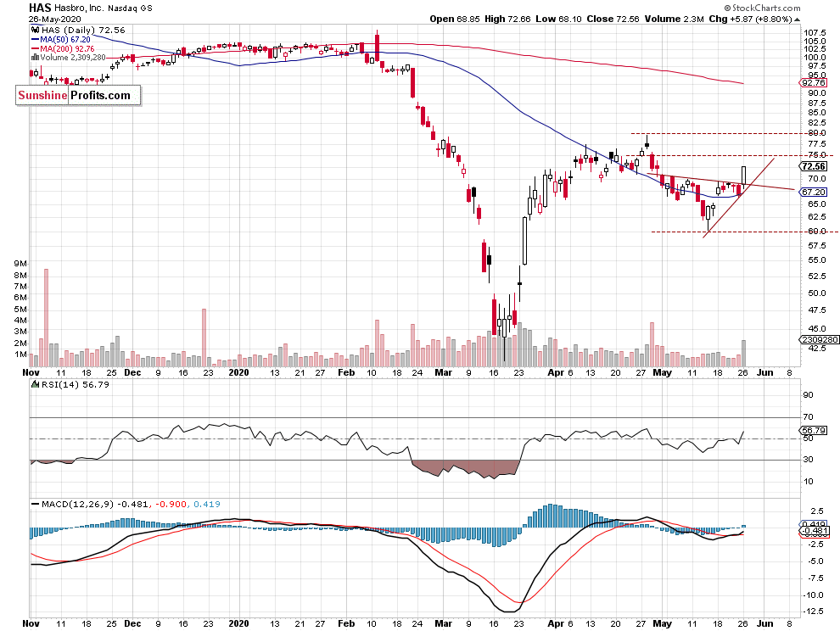Click the volume bars icon in legend

[36, 58]
